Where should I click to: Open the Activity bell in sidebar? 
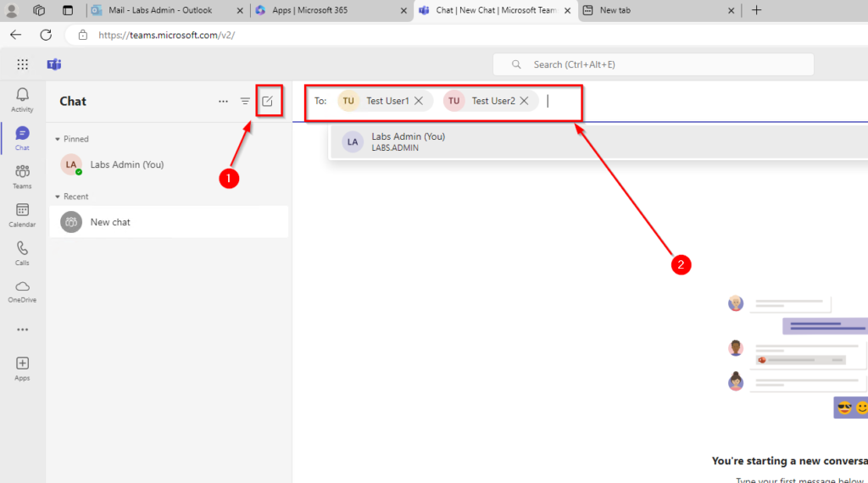click(x=22, y=100)
